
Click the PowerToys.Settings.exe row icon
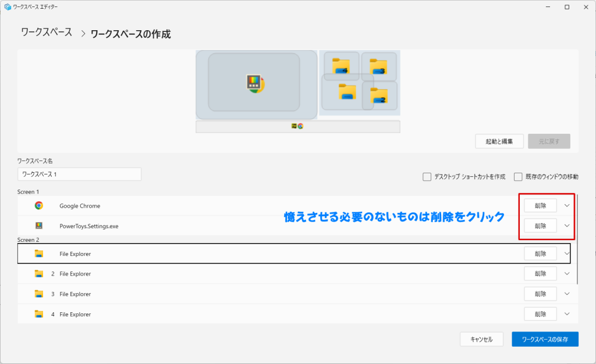coord(39,226)
